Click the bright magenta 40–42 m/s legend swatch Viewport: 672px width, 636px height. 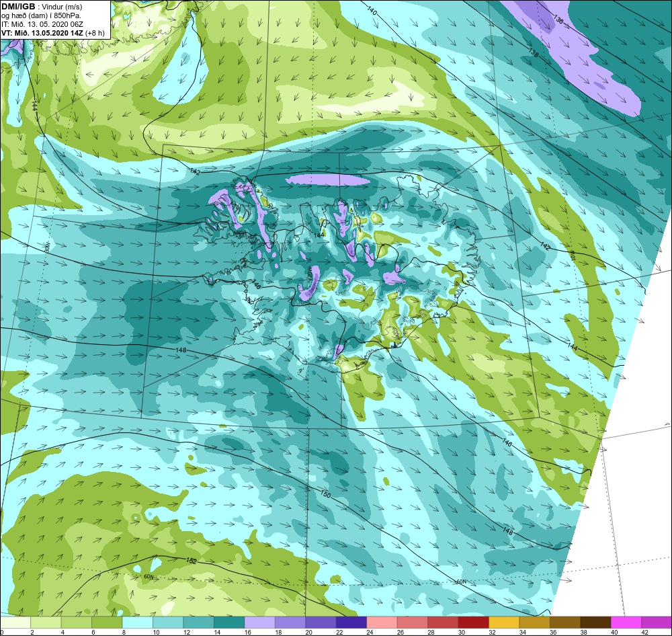coord(626,623)
